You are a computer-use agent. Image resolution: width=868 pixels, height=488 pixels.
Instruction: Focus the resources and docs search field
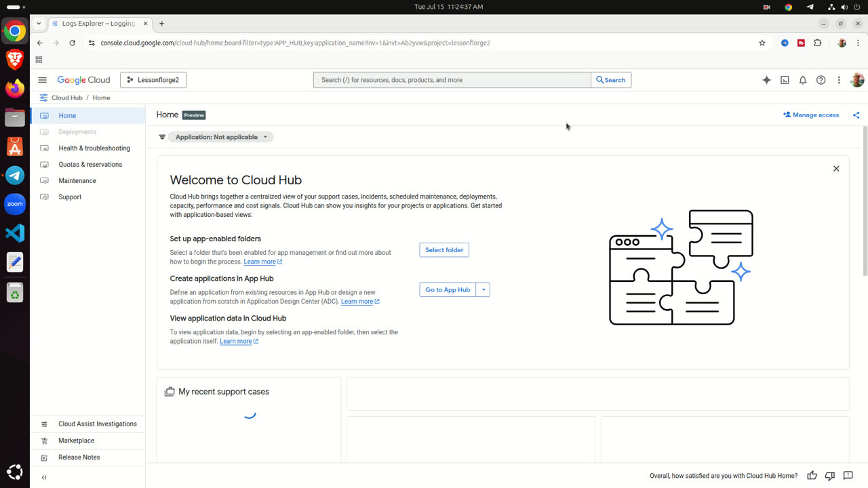pyautogui.click(x=452, y=80)
